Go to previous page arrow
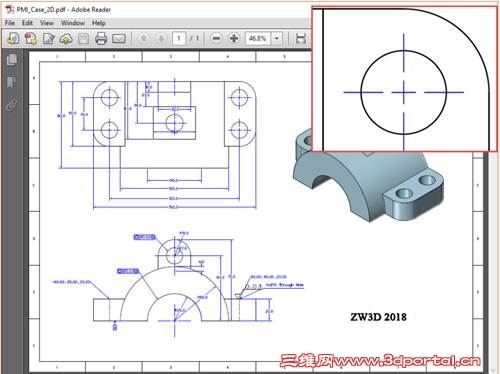This screenshot has width=500, height=374. 144,38
